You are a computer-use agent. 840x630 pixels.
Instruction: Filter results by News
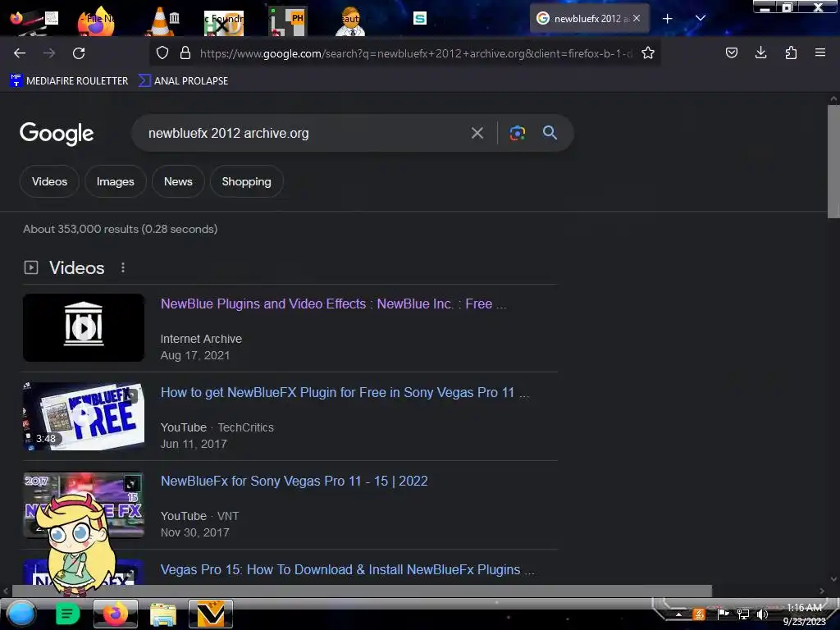[178, 181]
